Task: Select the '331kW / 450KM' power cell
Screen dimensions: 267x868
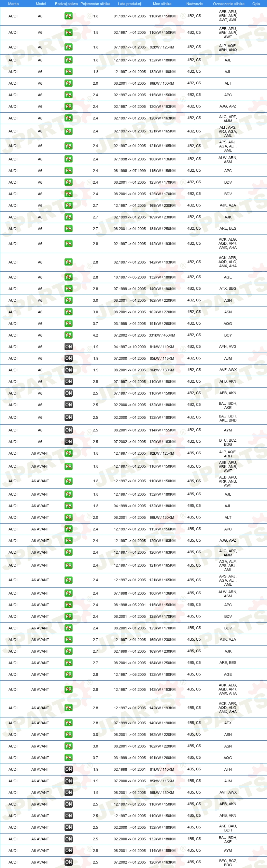Action: [162, 335]
